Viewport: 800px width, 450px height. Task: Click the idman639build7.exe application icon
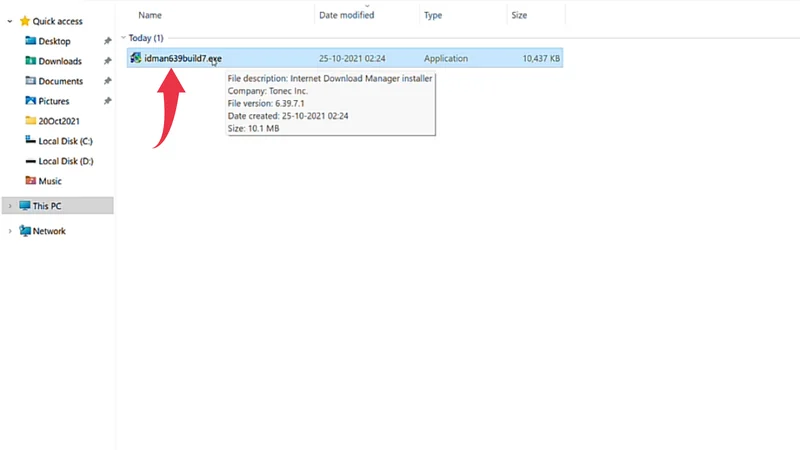[x=136, y=59]
